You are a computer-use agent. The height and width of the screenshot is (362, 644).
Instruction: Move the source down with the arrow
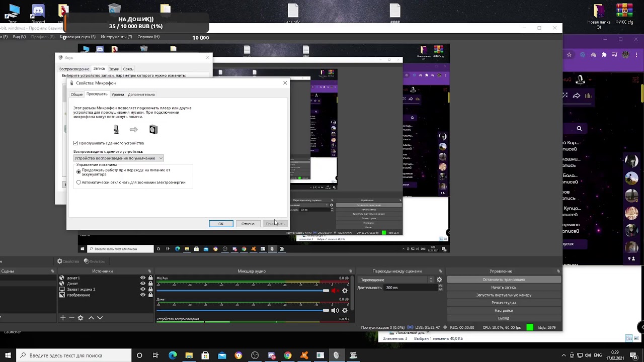coord(100,318)
